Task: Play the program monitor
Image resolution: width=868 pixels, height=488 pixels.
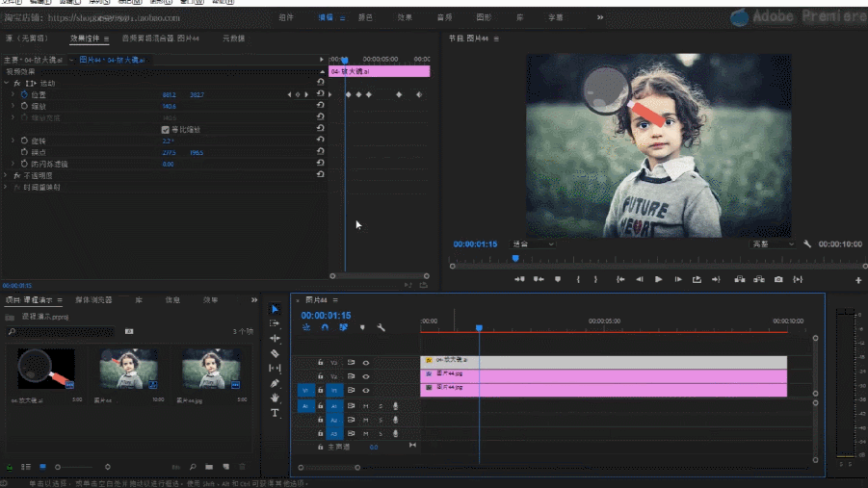Action: tap(658, 279)
